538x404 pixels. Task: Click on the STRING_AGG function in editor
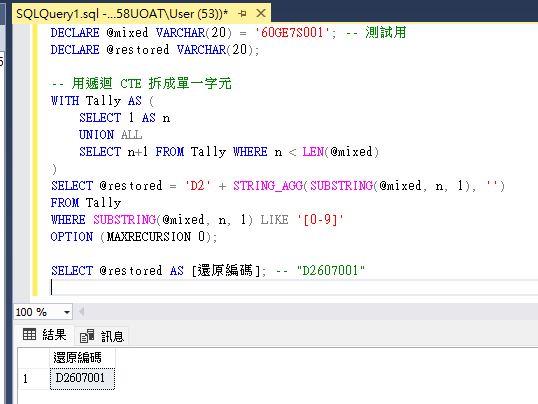(x=268, y=186)
